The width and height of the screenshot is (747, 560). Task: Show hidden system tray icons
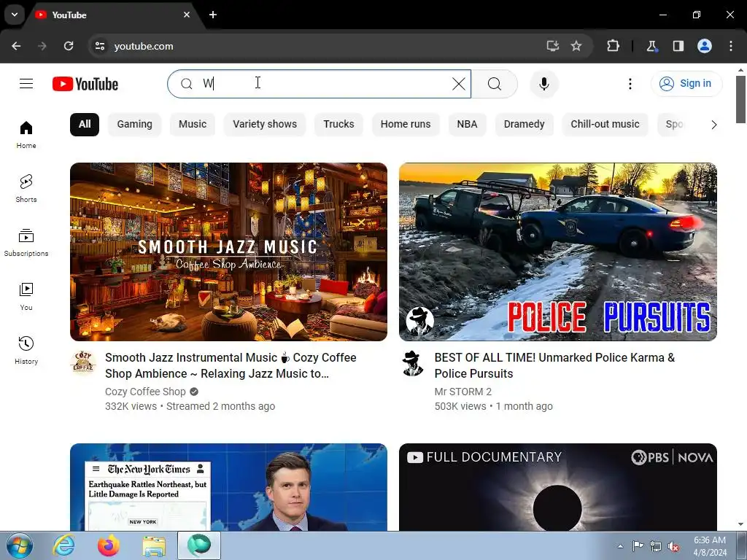point(620,547)
